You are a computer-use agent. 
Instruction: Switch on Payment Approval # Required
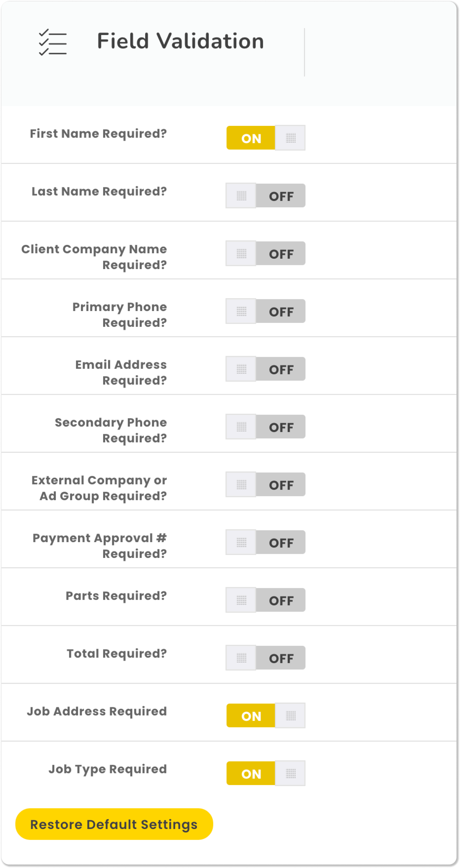tap(266, 543)
